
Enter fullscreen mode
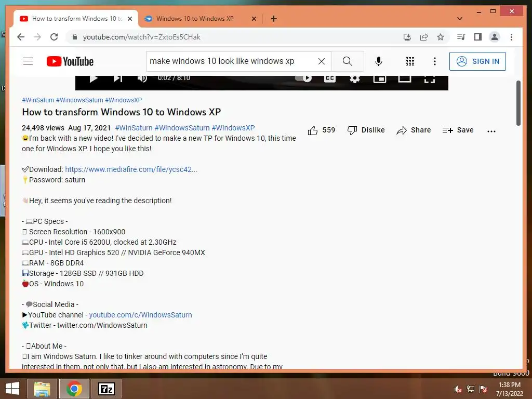click(430, 79)
